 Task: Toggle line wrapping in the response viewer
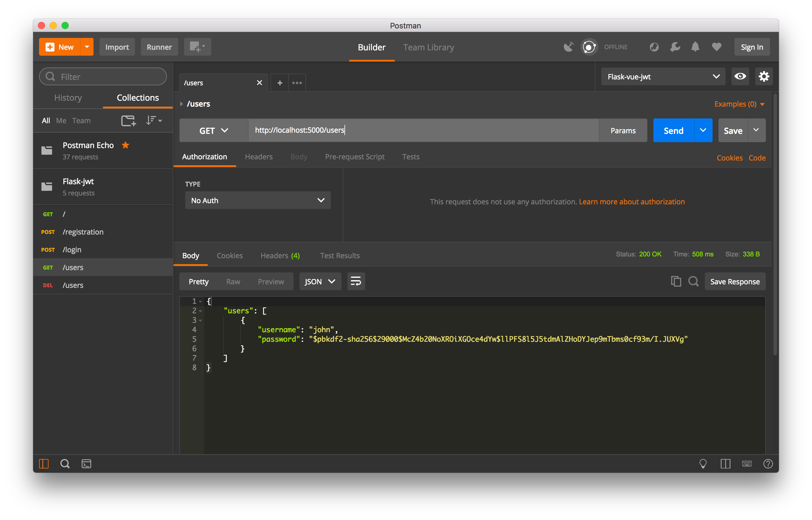tap(356, 281)
